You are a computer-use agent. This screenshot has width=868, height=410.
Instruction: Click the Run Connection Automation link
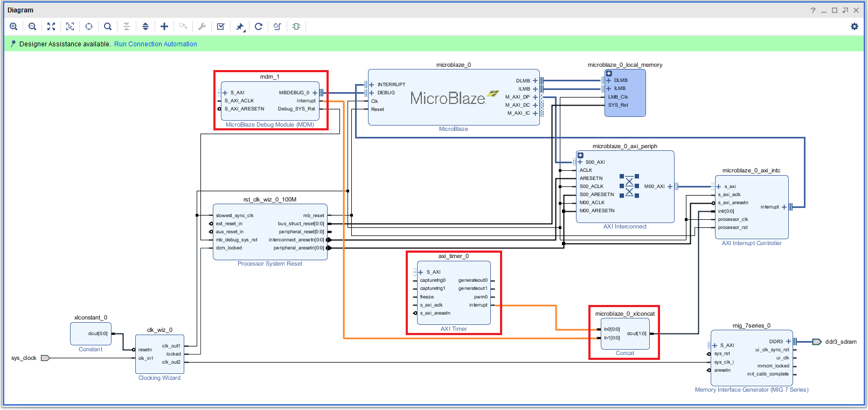155,44
